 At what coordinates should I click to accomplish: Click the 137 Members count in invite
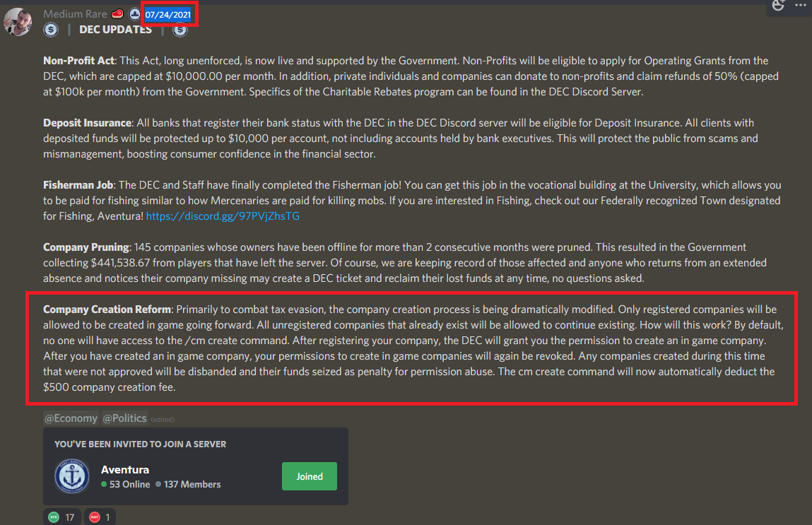[192, 484]
